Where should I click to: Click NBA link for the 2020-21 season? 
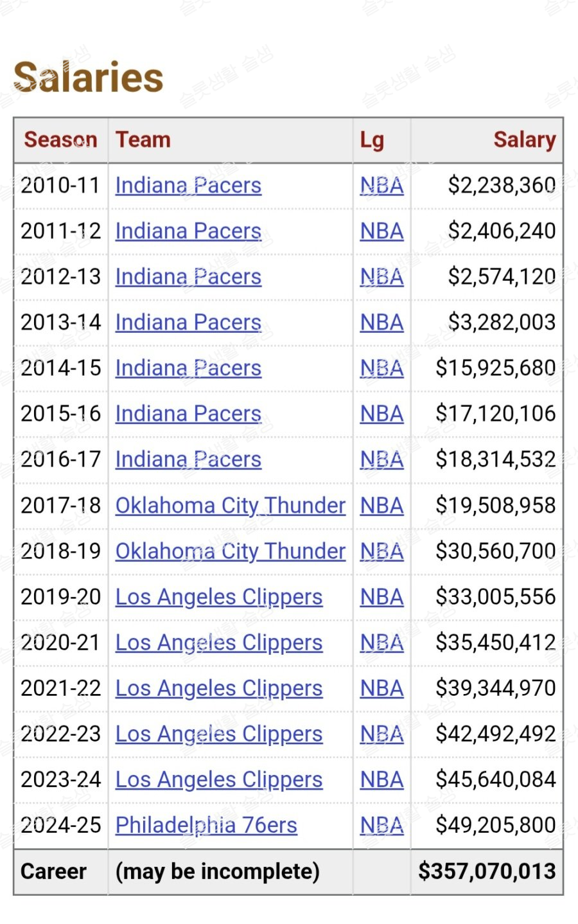[381, 643]
